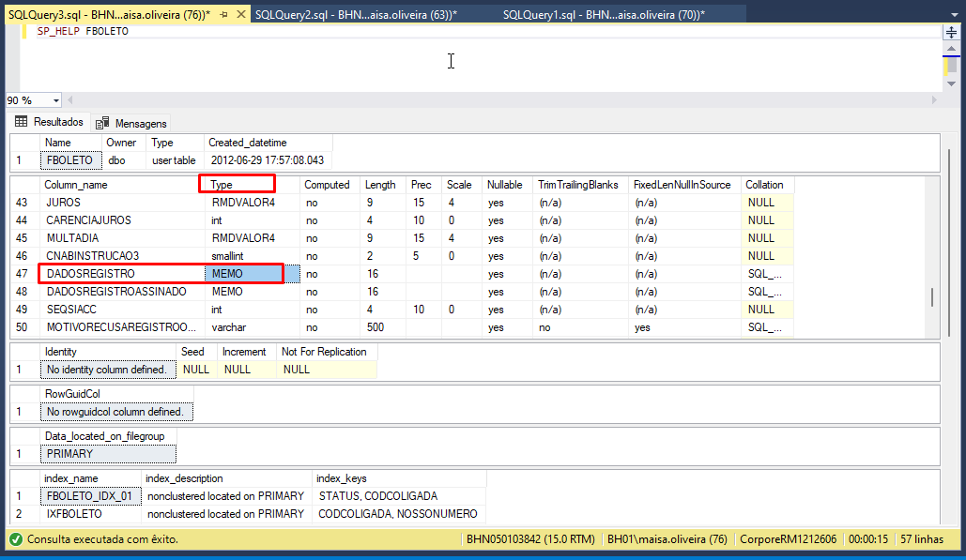This screenshot has width=966, height=560.
Task: Select the CNABINSTRUCAO3 cell
Action: pos(122,256)
